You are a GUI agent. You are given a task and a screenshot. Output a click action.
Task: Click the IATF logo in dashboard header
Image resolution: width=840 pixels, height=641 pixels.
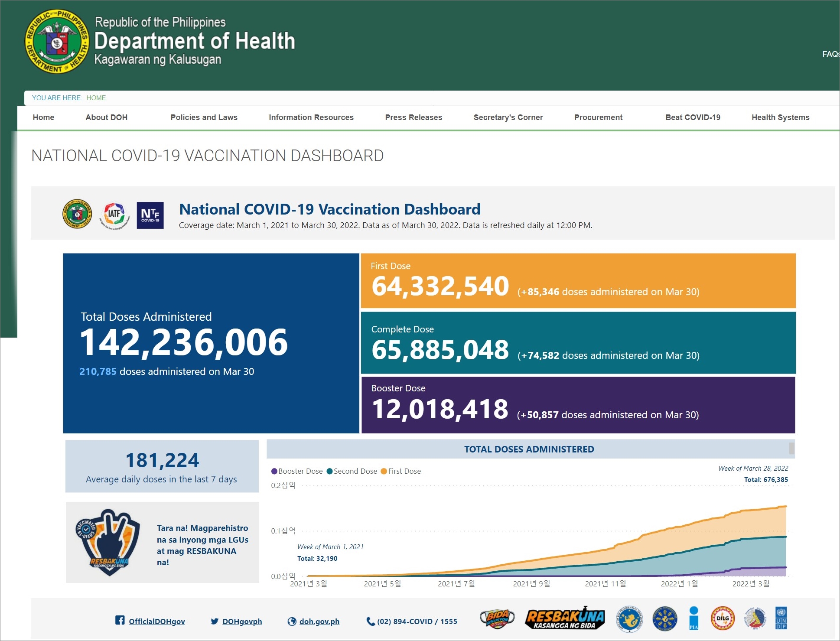pos(114,215)
